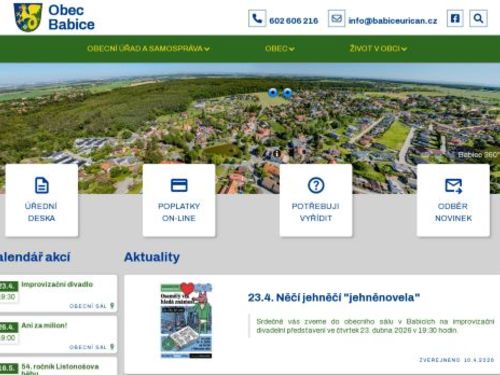
Task: Open the Potřebuji vyřídit tile label
Action: (x=316, y=212)
